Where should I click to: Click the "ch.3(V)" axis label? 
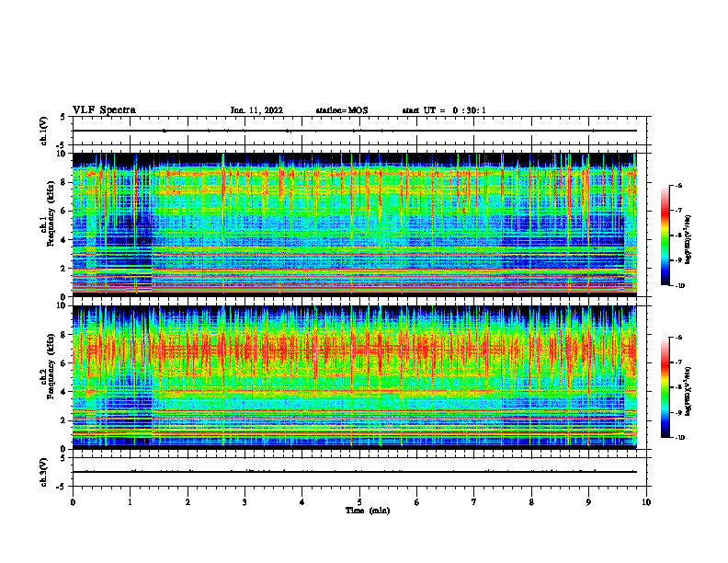coord(44,473)
